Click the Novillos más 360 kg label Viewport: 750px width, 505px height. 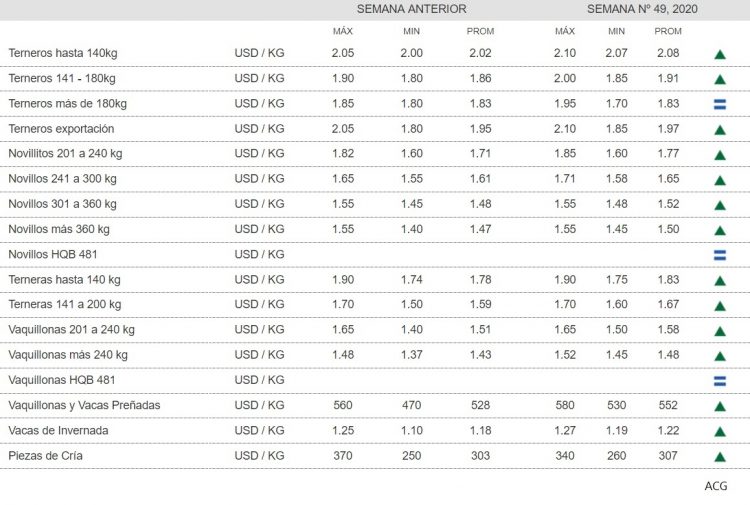59,229
